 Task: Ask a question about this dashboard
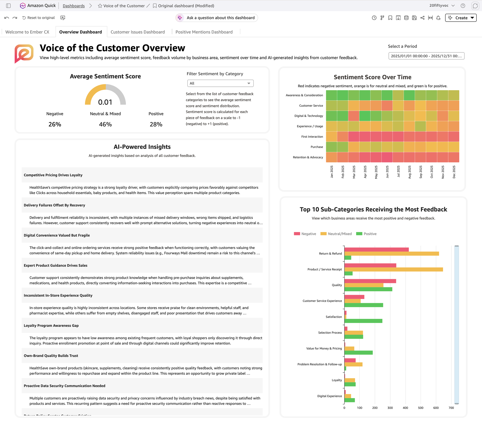tap(217, 18)
